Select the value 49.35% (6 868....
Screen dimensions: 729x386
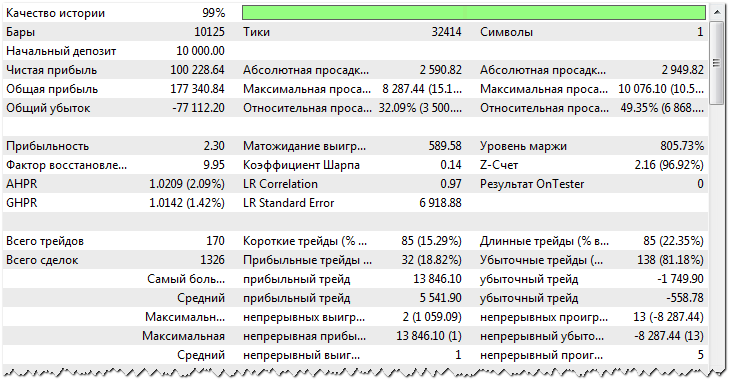click(662, 108)
